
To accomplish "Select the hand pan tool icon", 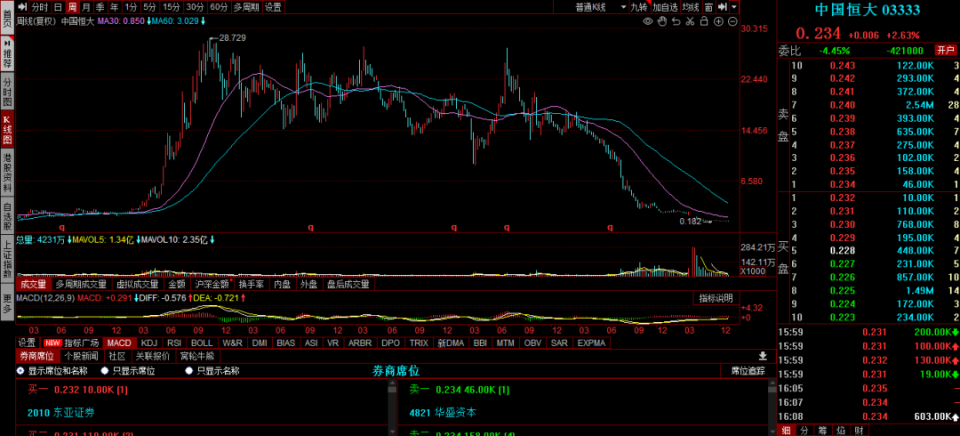I will 662,21.
